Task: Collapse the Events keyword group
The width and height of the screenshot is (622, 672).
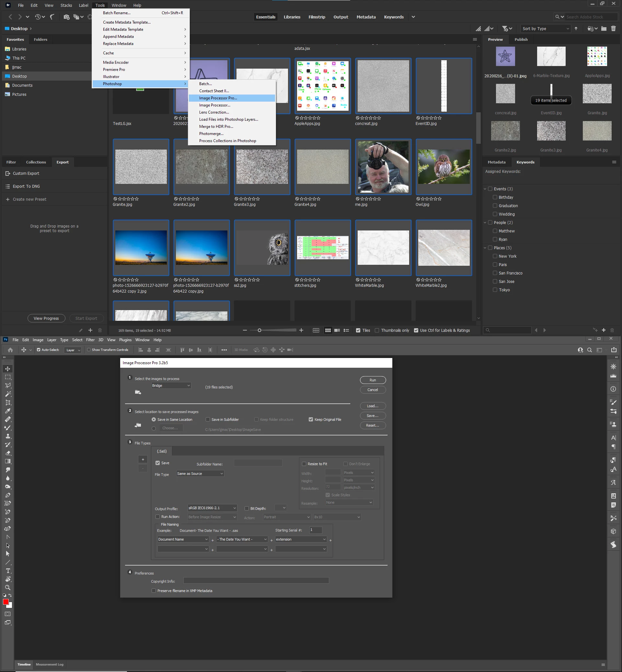Action: pos(485,189)
